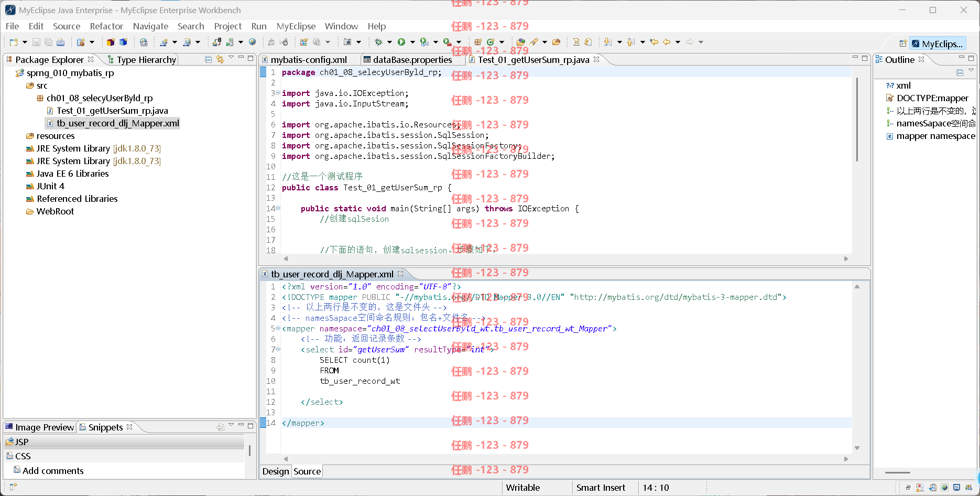Select the JSP snippets category
The image size is (980, 496).
tap(125, 442)
